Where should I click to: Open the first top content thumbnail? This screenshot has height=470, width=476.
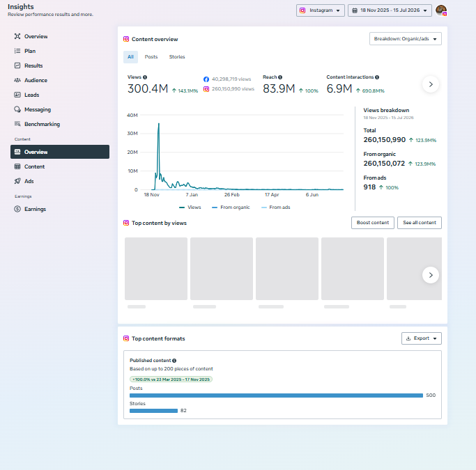pyautogui.click(x=156, y=269)
